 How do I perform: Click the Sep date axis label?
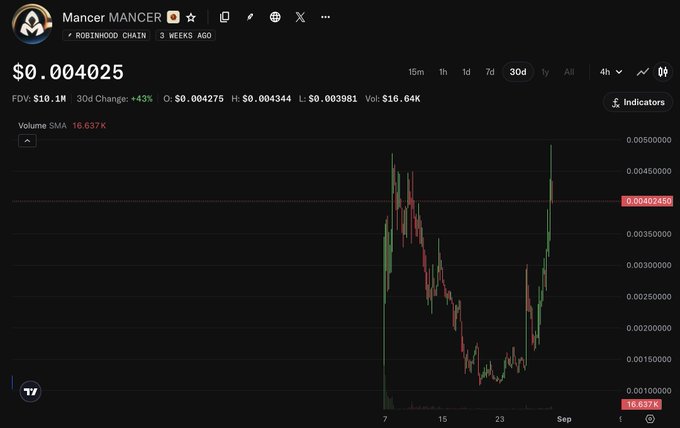coord(564,419)
